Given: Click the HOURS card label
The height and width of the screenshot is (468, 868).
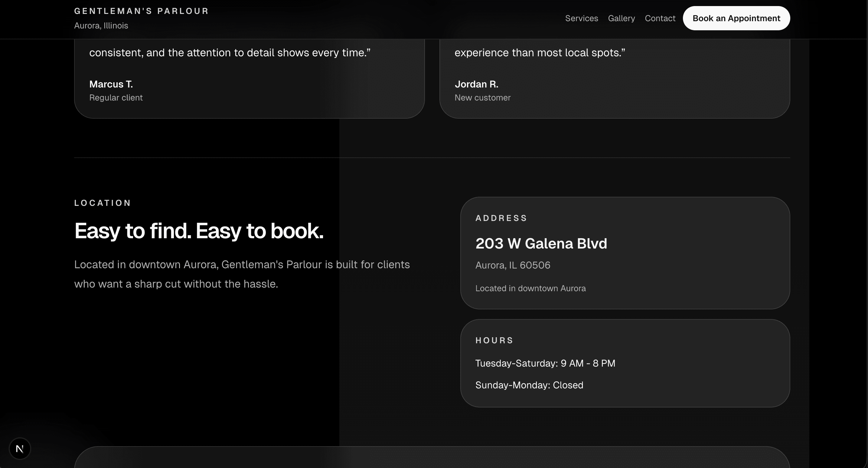Looking at the screenshot, I should pyautogui.click(x=494, y=341).
